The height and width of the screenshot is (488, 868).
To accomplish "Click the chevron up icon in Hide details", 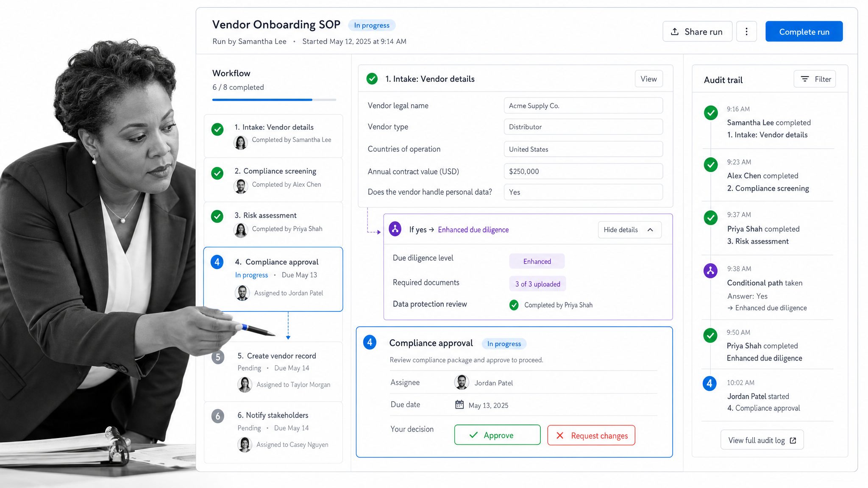I will tap(650, 230).
